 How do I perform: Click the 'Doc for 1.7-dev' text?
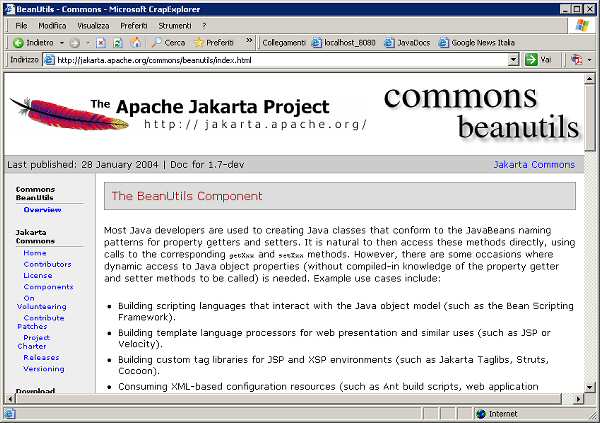[207, 165]
